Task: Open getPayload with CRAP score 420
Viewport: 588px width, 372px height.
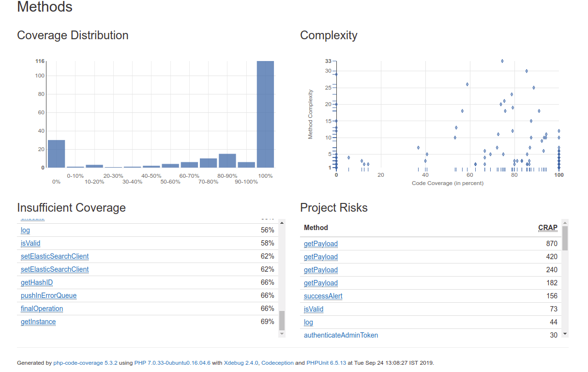Action: coord(321,257)
